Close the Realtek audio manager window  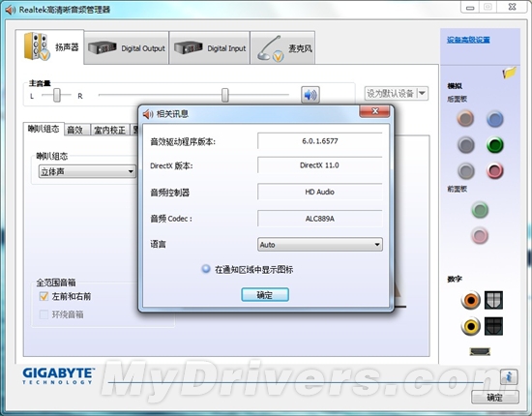pos(513,7)
